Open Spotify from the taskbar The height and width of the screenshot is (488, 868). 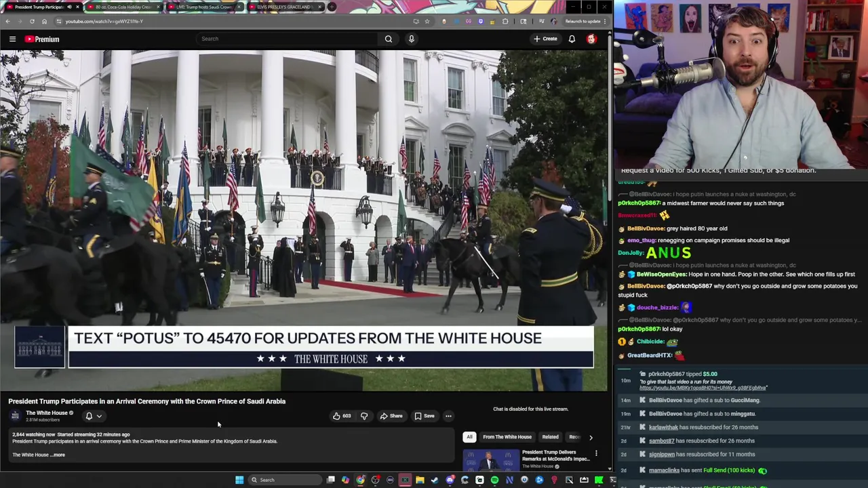point(494,480)
